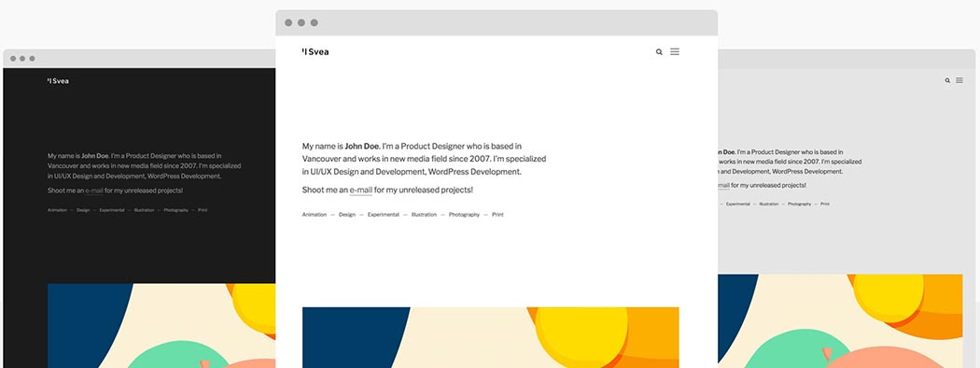Select the Design category in the center window
The width and height of the screenshot is (980, 368).
click(x=347, y=215)
